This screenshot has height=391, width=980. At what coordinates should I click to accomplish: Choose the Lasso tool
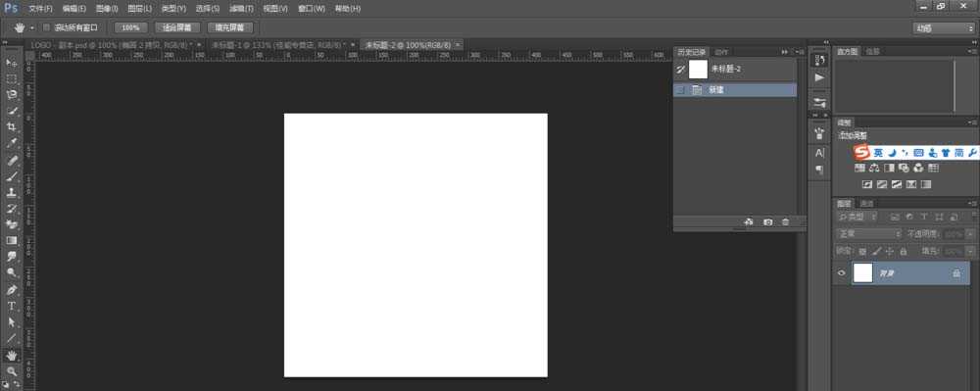point(11,95)
